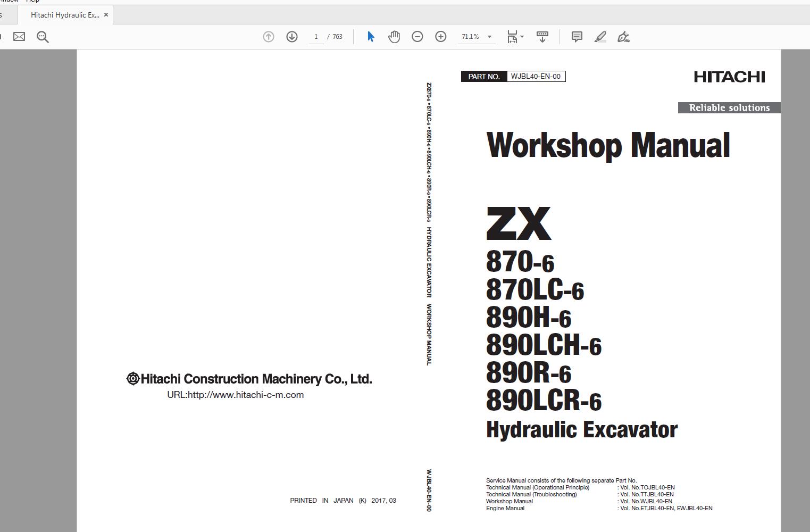Screen dimensions: 810x532
Task: Click the PRINTED IN JAPAN 2017, 03 line
Action: coord(343,501)
